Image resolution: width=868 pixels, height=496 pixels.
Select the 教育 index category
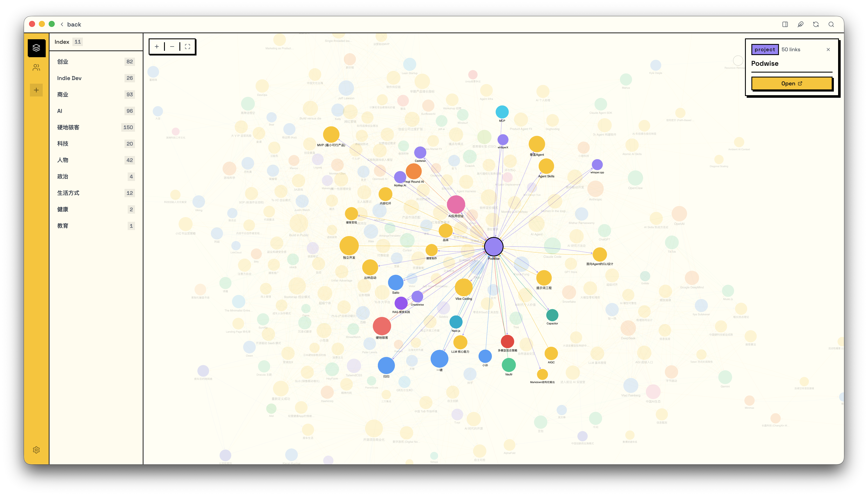point(96,226)
